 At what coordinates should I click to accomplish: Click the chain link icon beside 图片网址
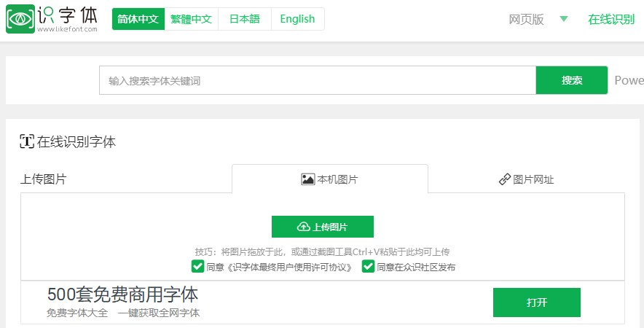point(504,179)
